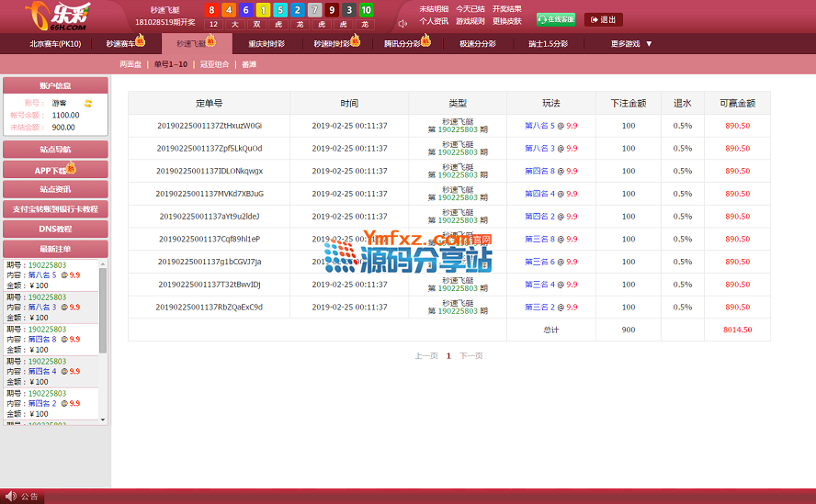Click the 退出 logout button
Image resolution: width=816 pixels, height=504 pixels.
point(603,19)
